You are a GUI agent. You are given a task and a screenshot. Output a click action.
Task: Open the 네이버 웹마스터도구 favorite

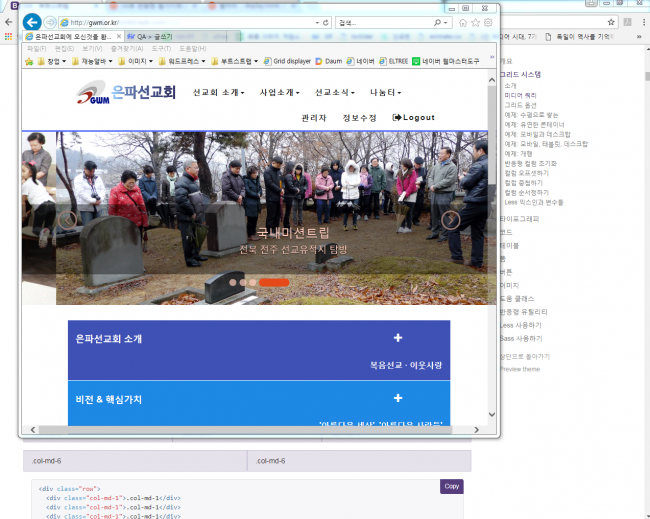446,61
